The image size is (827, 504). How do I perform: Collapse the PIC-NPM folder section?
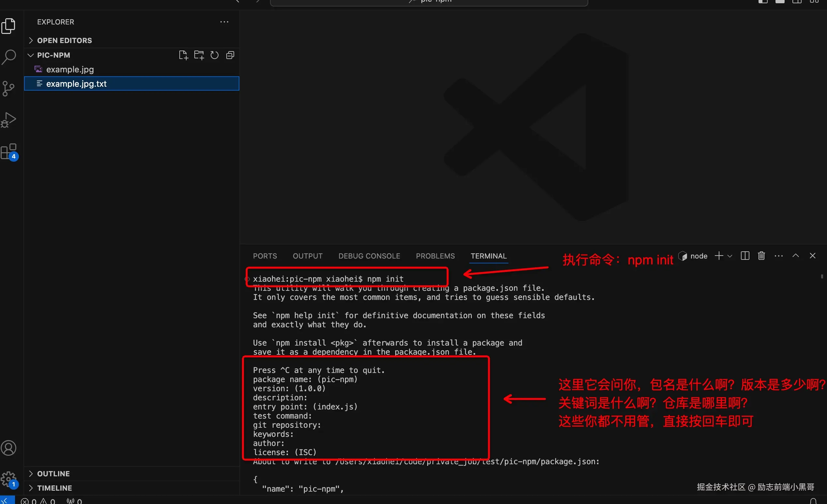click(54, 55)
